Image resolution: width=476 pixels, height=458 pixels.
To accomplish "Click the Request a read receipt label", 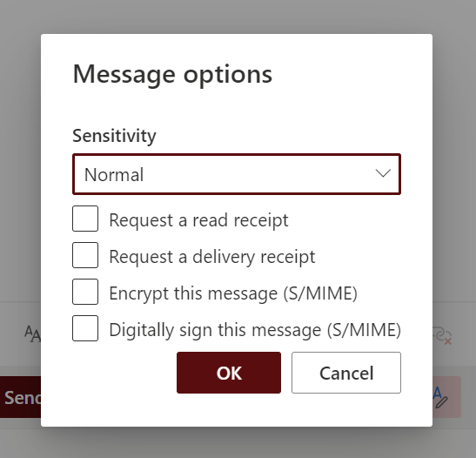I will coord(198,220).
